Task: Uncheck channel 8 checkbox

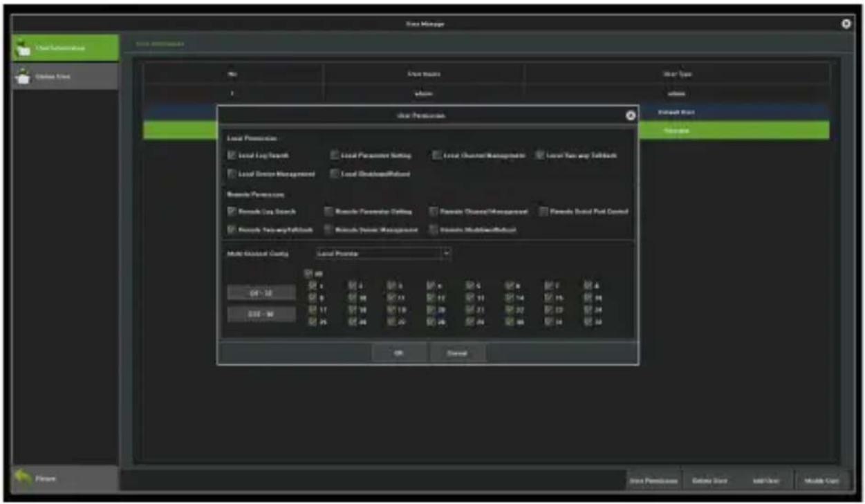Action: (x=588, y=285)
